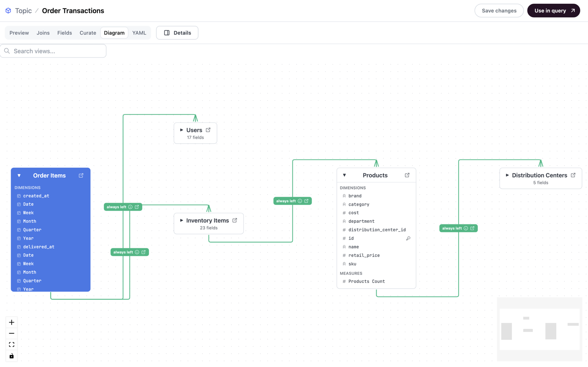Expand the Users node
The image size is (588, 367).
pos(181,130)
